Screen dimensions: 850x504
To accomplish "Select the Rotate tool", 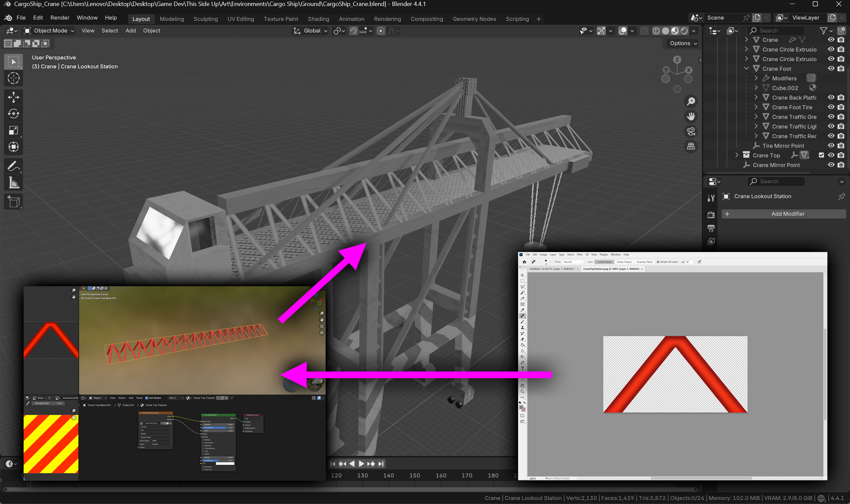I will 13,114.
